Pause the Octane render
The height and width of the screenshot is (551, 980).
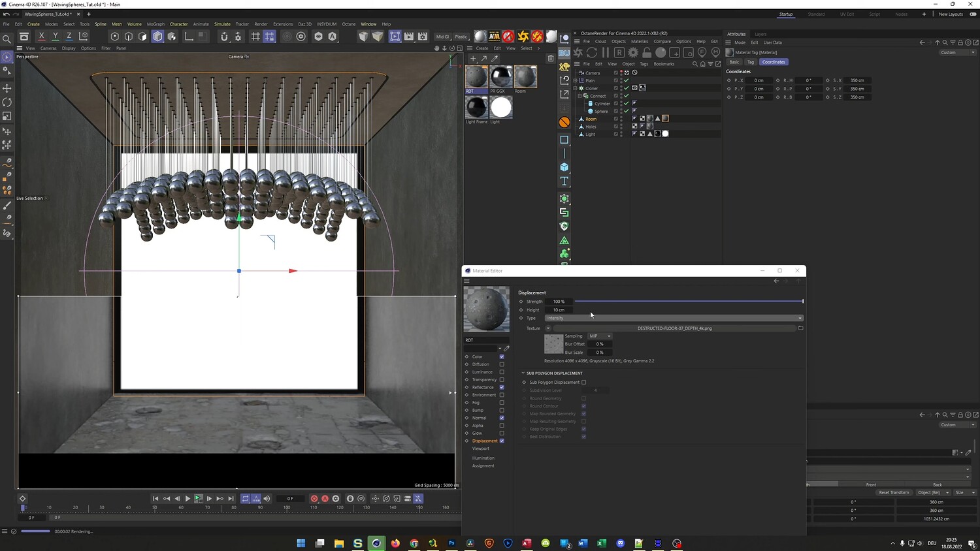(606, 52)
